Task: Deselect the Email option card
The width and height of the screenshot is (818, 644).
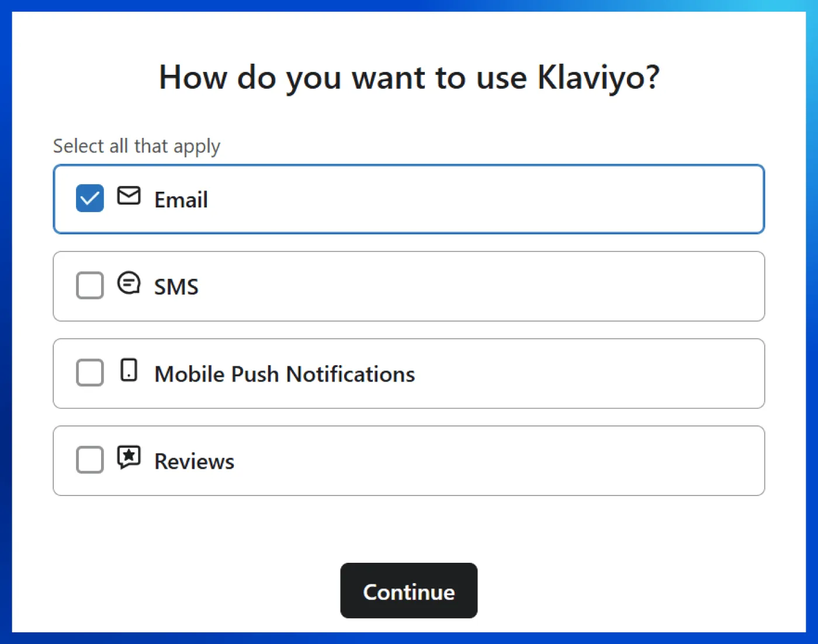Action: click(x=409, y=199)
